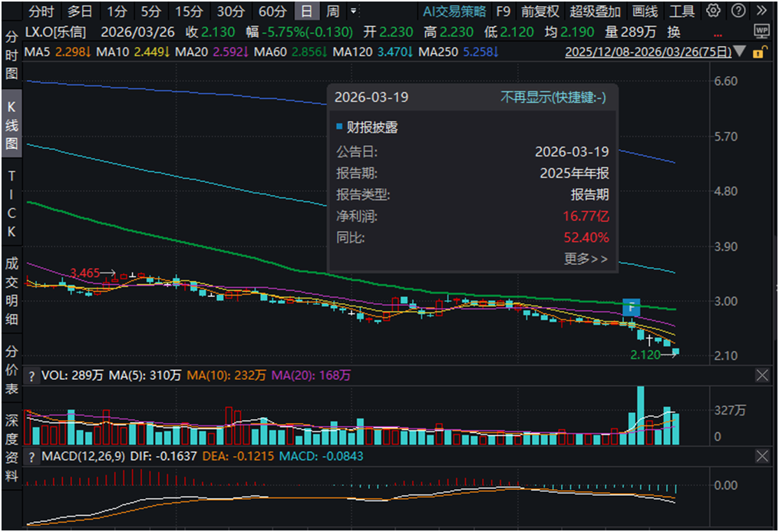Click the blue F earnings marker on chart
The image size is (779, 532).
point(631,307)
